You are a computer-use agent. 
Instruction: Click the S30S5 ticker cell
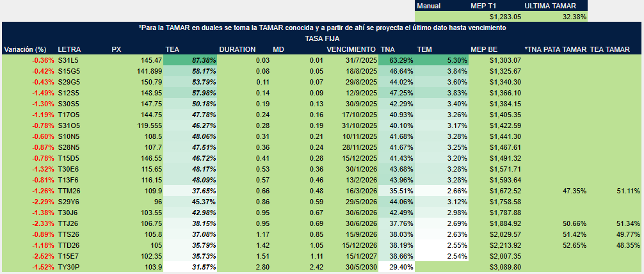69,103
